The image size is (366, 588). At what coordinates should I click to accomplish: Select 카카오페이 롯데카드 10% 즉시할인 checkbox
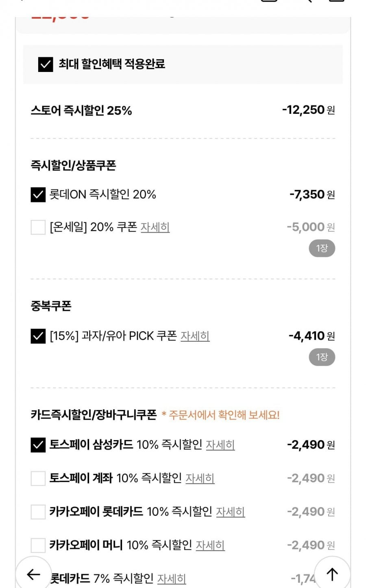point(38,512)
